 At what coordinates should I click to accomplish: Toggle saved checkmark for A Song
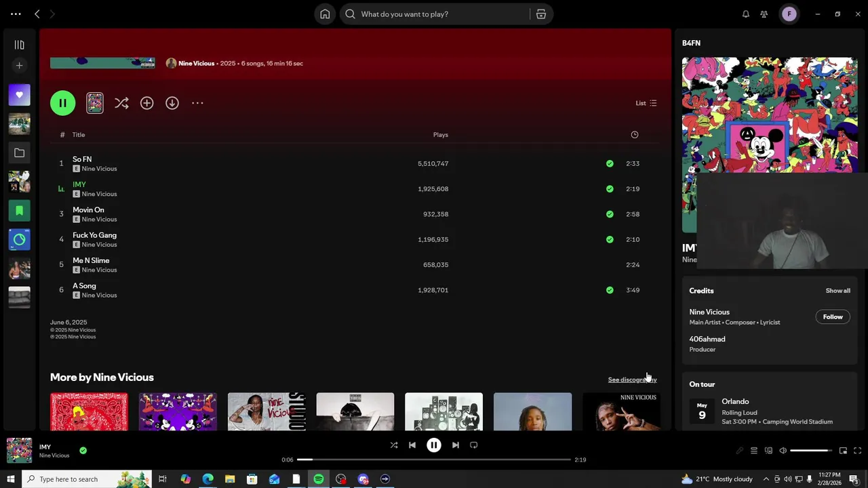tap(610, 290)
